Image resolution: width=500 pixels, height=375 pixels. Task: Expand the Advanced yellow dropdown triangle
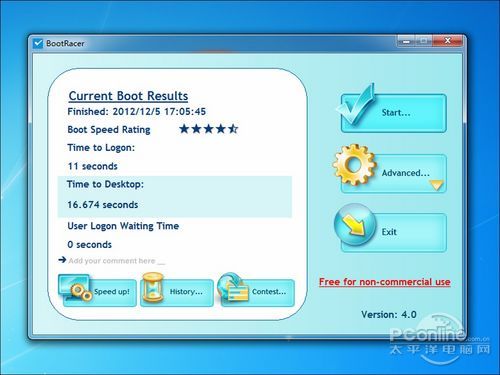(x=437, y=185)
